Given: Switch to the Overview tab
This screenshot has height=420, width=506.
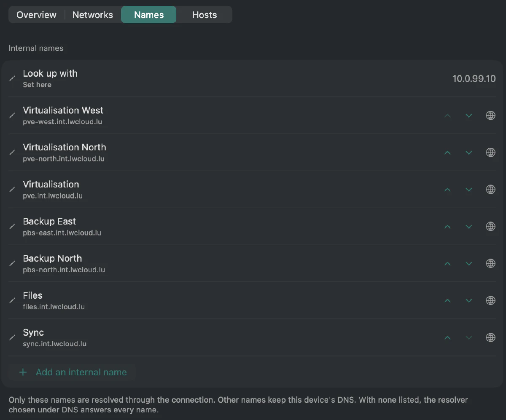Looking at the screenshot, I should pyautogui.click(x=36, y=15).
